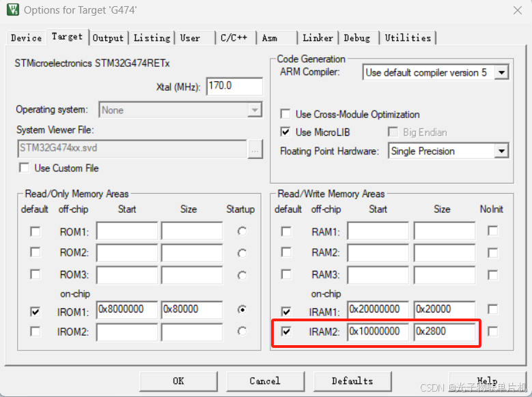The height and width of the screenshot is (397, 532).
Task: Click the Cancel button
Action: point(266,381)
